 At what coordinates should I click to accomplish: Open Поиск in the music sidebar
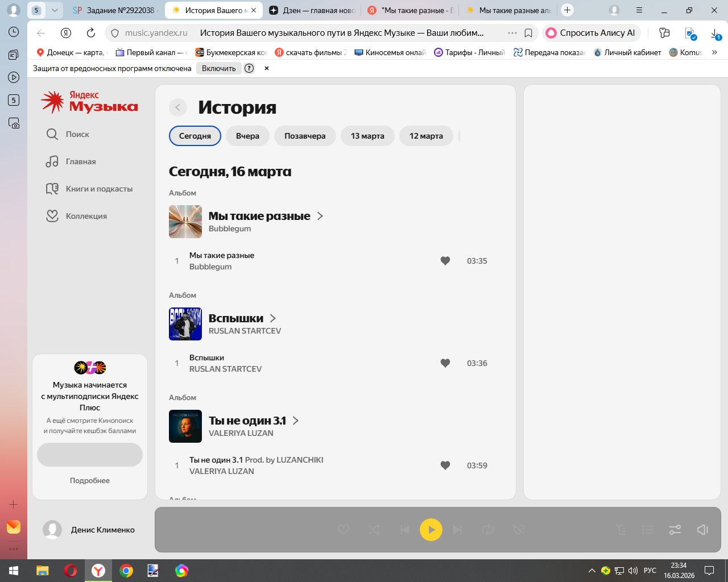point(68,134)
